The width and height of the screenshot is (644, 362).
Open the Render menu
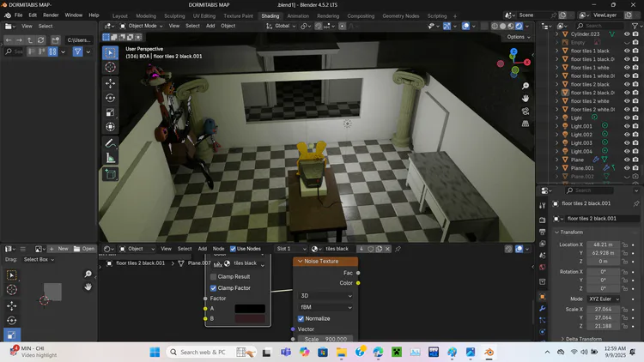tap(51, 15)
